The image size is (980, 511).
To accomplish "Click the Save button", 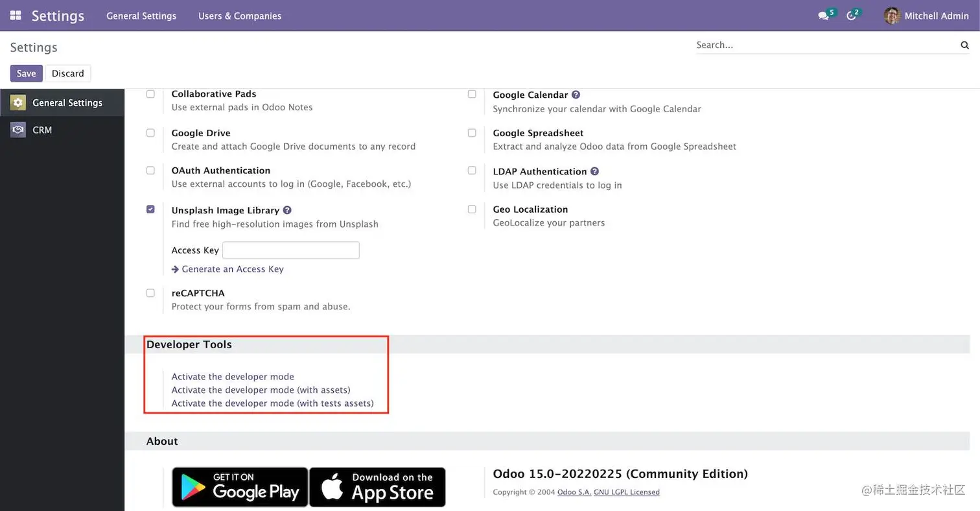I will [x=26, y=73].
